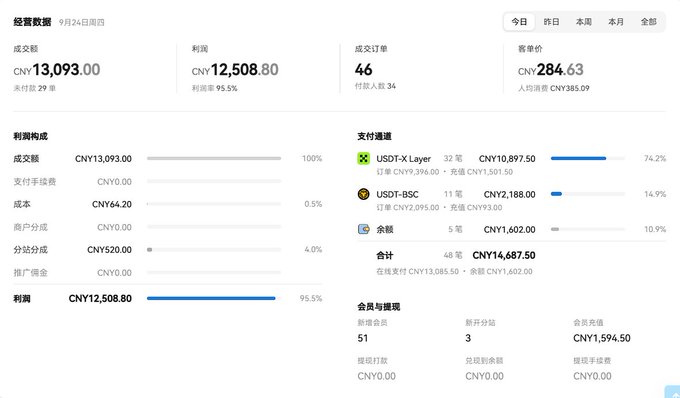
Task: Click the 未付款 29 单 text
Action: pyautogui.click(x=34, y=88)
